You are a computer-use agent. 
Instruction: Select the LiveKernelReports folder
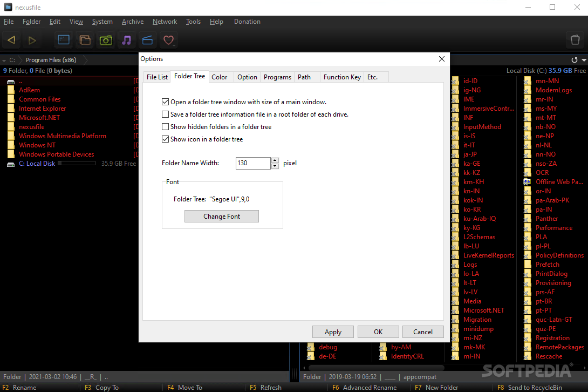[489, 255]
